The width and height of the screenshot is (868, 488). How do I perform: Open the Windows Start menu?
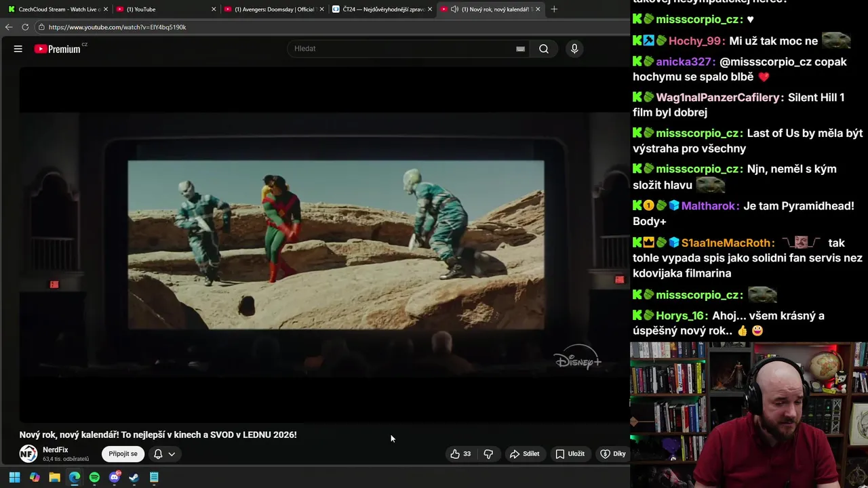point(14,477)
